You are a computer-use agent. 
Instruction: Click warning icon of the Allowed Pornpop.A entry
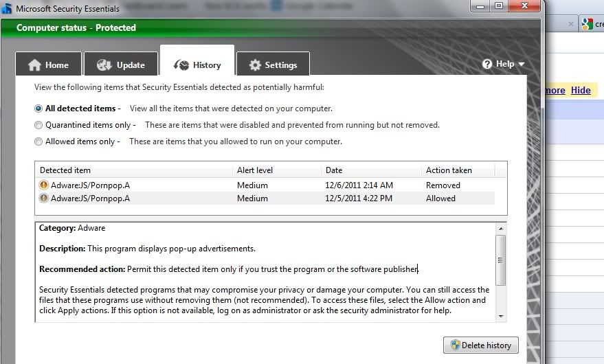pyautogui.click(x=44, y=198)
